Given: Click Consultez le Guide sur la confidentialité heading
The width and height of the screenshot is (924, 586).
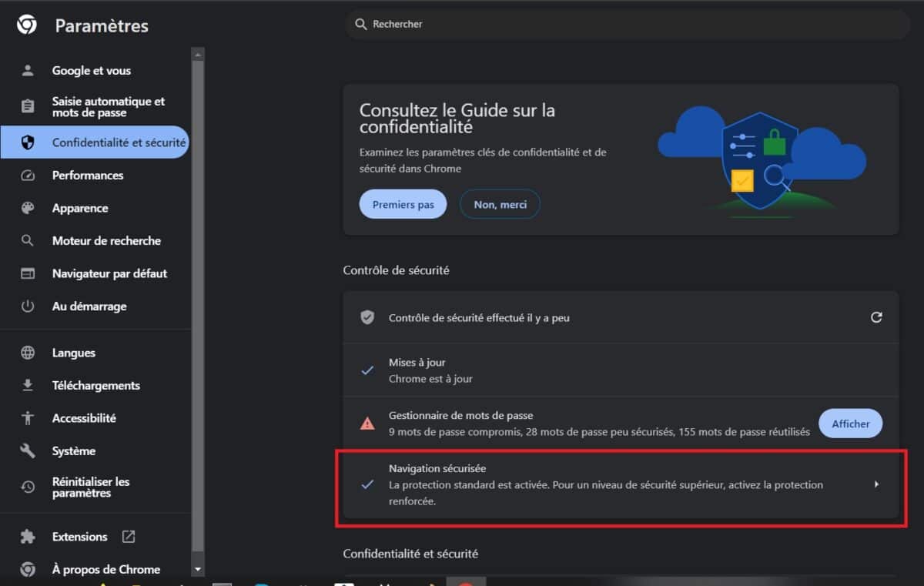Looking at the screenshot, I should pyautogui.click(x=457, y=118).
